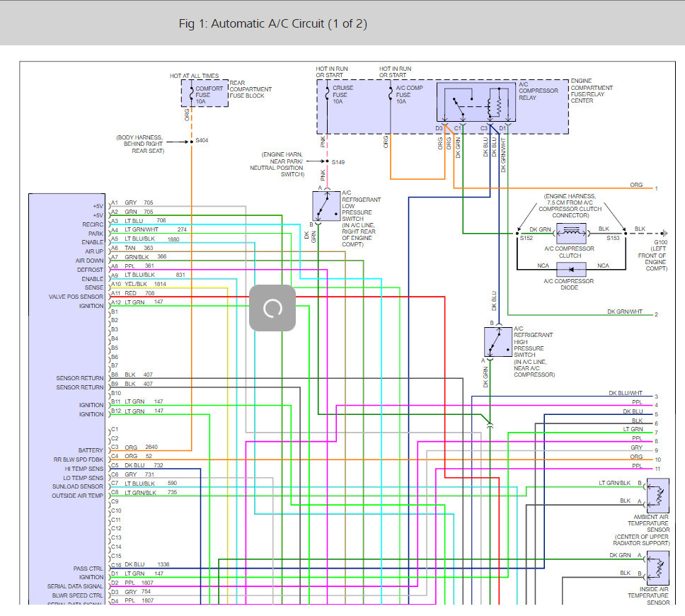Click the 'DK BLU/WHT' wire label at connector 3
The image size is (685, 616).
[x=626, y=393]
